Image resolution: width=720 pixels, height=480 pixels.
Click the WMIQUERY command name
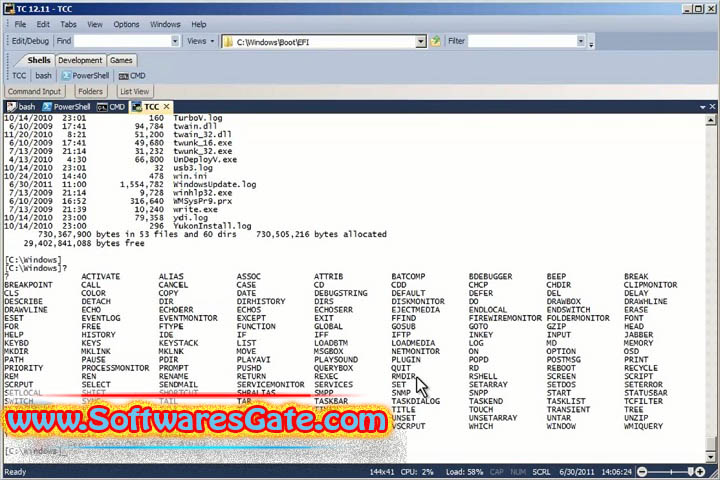pyautogui.click(x=643, y=426)
